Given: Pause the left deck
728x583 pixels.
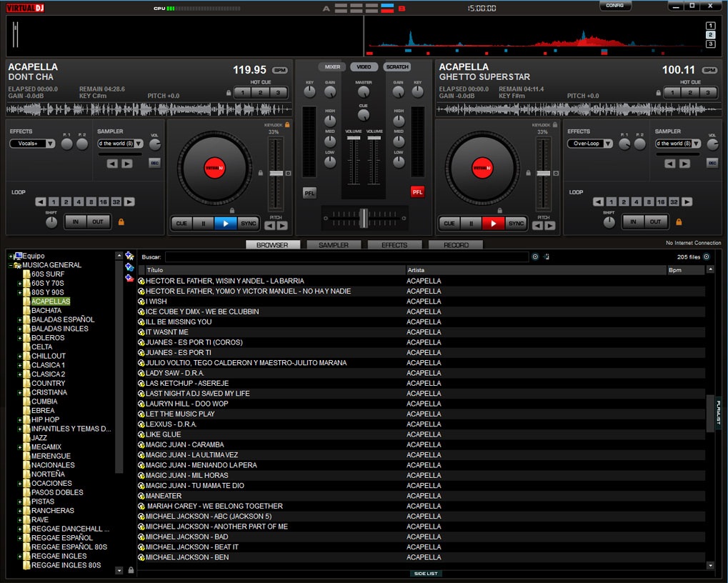Looking at the screenshot, I should tap(204, 223).
